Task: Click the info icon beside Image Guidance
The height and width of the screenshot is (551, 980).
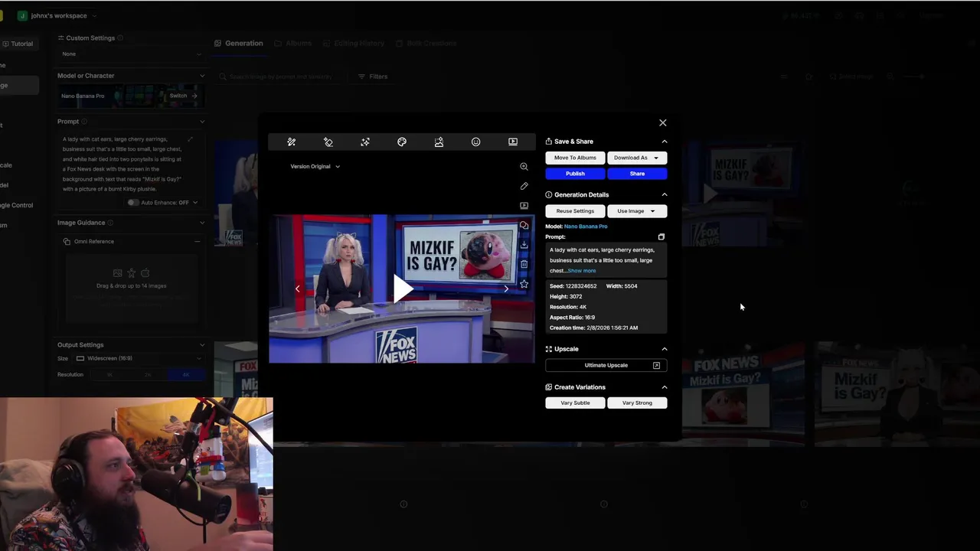Action: click(x=110, y=223)
